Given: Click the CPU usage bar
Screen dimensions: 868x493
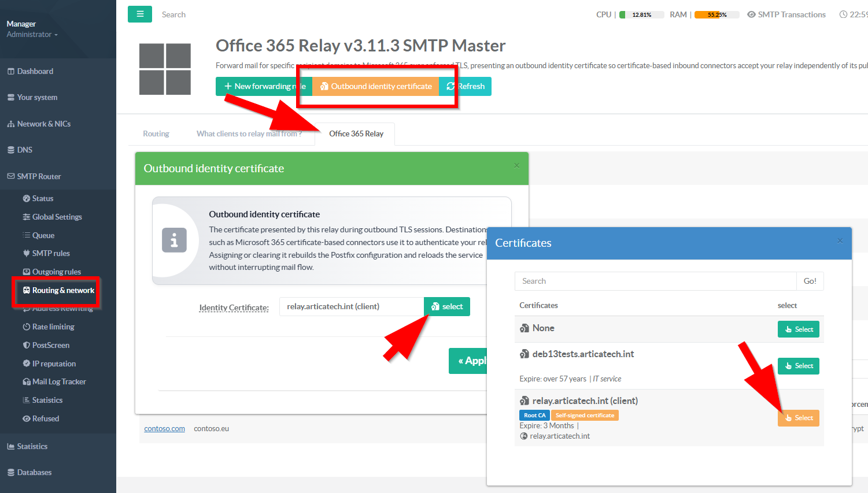Looking at the screenshot, I should (641, 14).
